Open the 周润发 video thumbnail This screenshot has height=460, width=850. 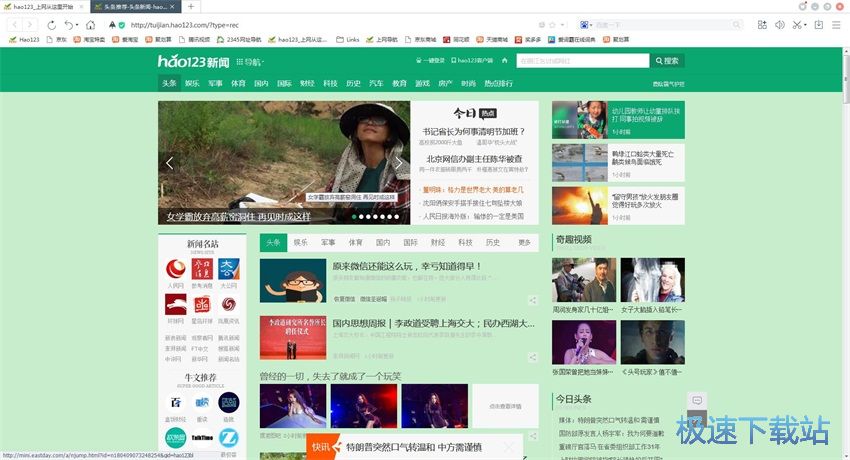584,280
